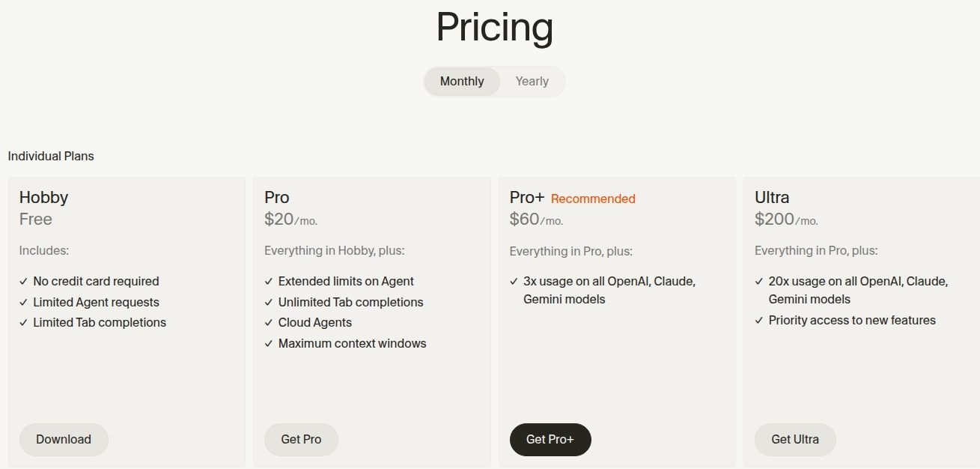Click checkmark next to Unlimited Tab completions

click(x=269, y=303)
